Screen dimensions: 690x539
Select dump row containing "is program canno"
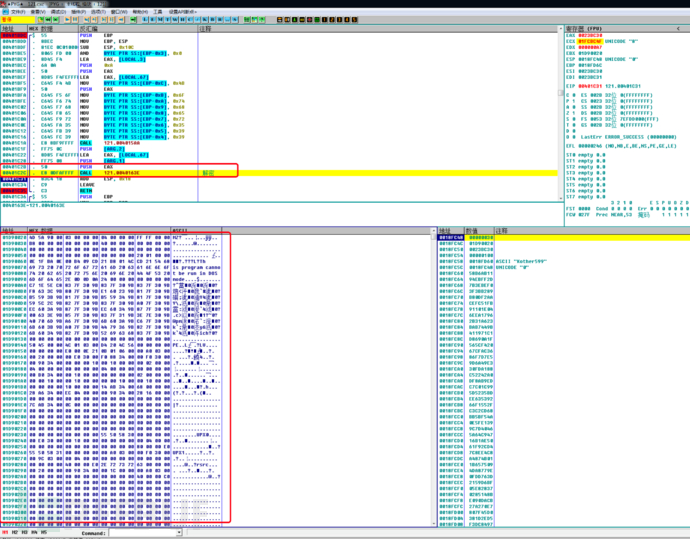(x=111, y=268)
